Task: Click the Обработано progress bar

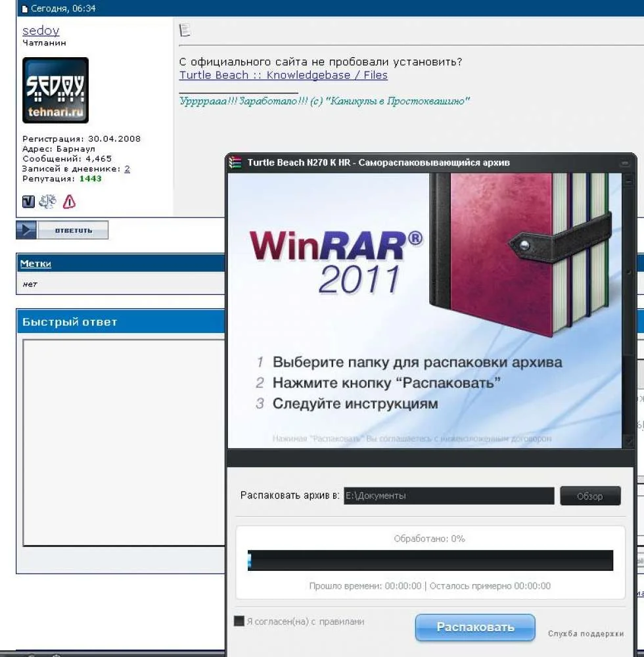Action: pyautogui.click(x=430, y=560)
